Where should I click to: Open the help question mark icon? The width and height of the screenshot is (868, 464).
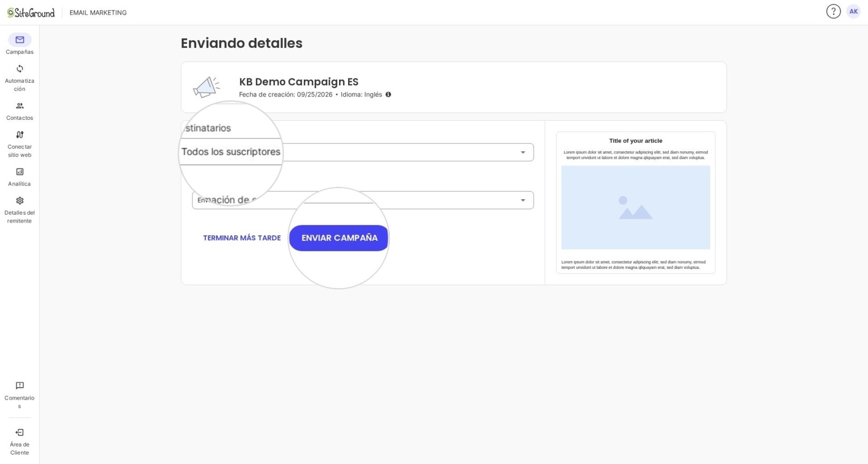coord(833,12)
